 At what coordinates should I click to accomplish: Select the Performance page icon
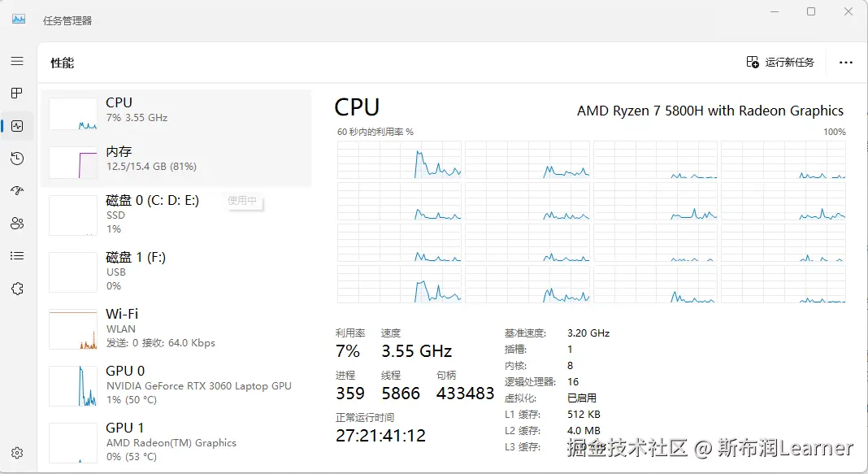click(x=17, y=126)
